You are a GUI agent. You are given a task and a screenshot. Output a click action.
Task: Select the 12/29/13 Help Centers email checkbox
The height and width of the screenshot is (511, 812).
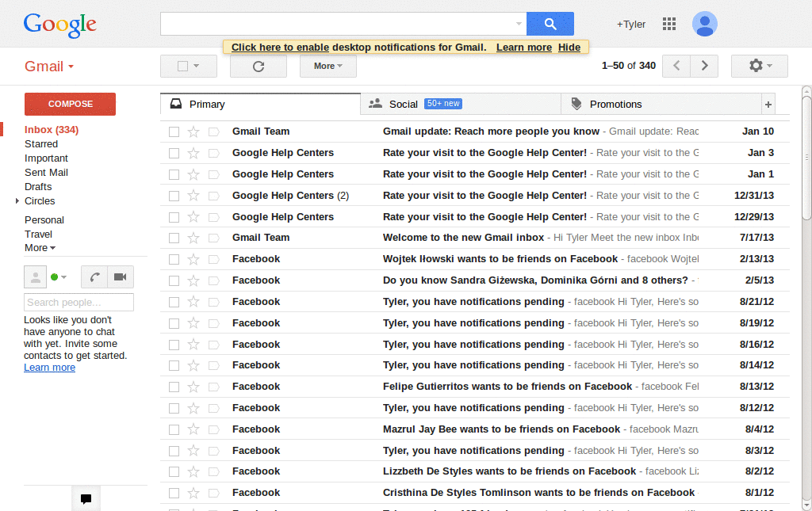point(174,217)
